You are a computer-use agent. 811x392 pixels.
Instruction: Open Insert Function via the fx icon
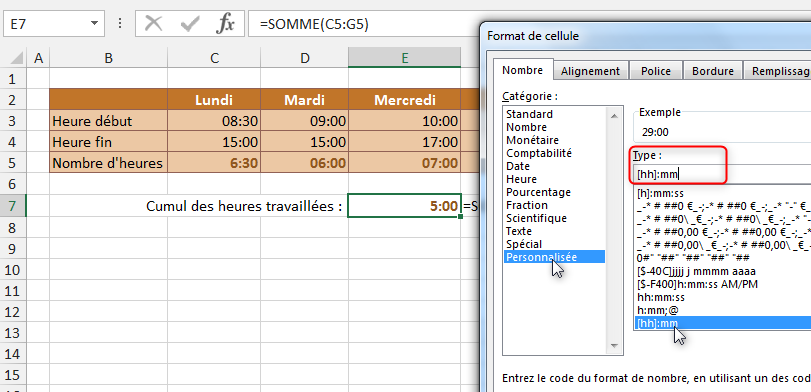point(225,24)
